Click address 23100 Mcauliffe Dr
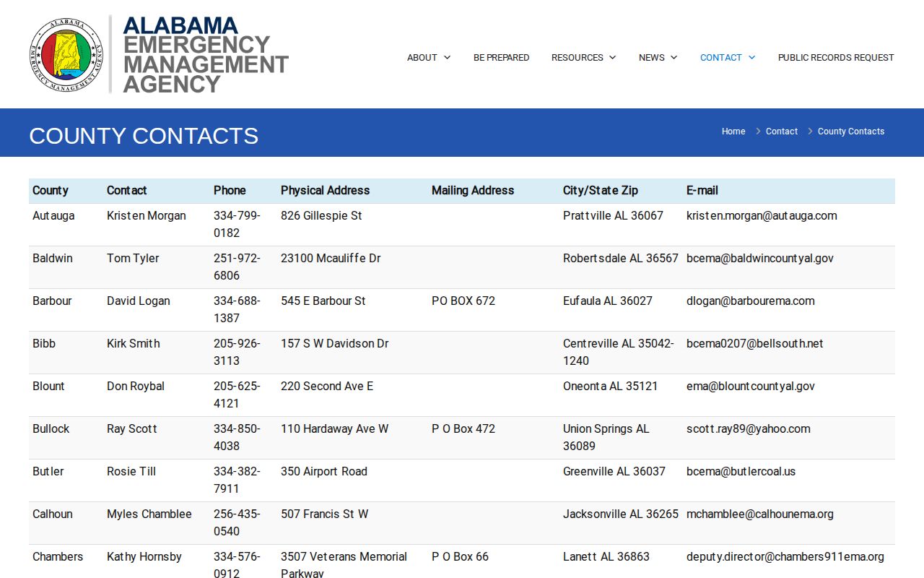Screen dimensions: 924x578 click(331, 259)
